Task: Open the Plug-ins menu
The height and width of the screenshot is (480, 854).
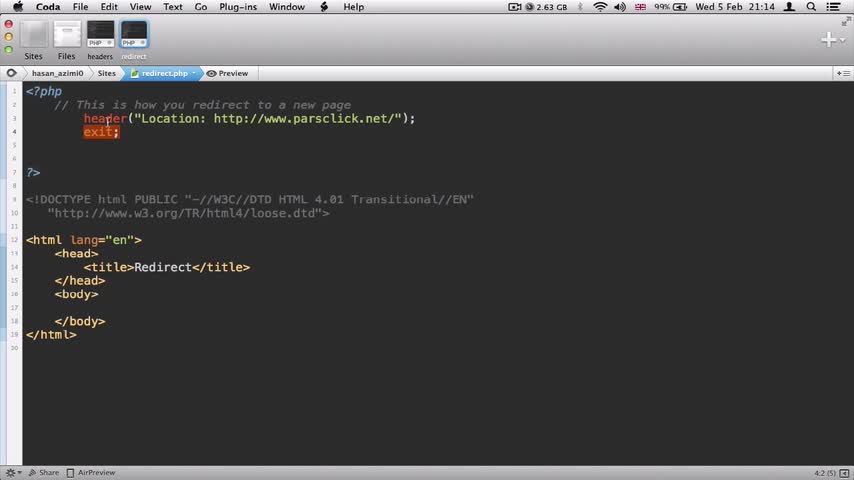Action: click(238, 7)
